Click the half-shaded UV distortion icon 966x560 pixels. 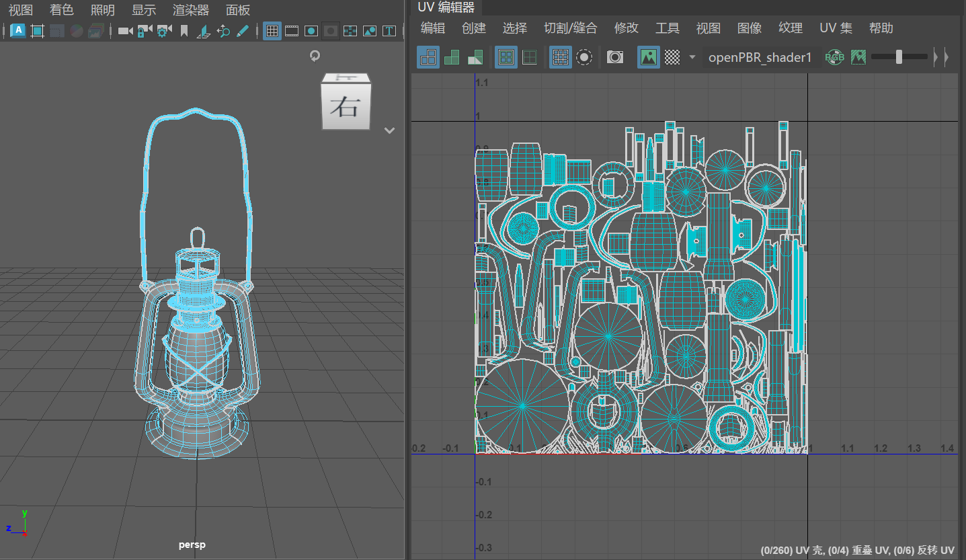[475, 57]
